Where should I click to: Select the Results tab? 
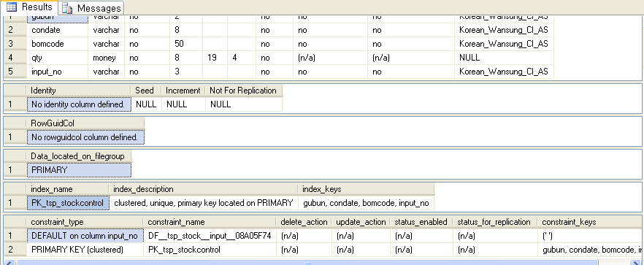click(x=29, y=7)
